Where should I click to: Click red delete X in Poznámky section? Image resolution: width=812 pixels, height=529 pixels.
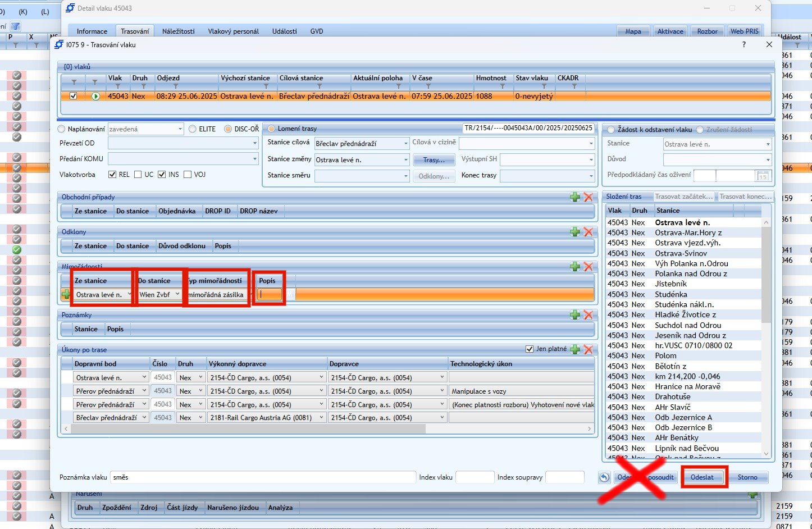pos(588,315)
